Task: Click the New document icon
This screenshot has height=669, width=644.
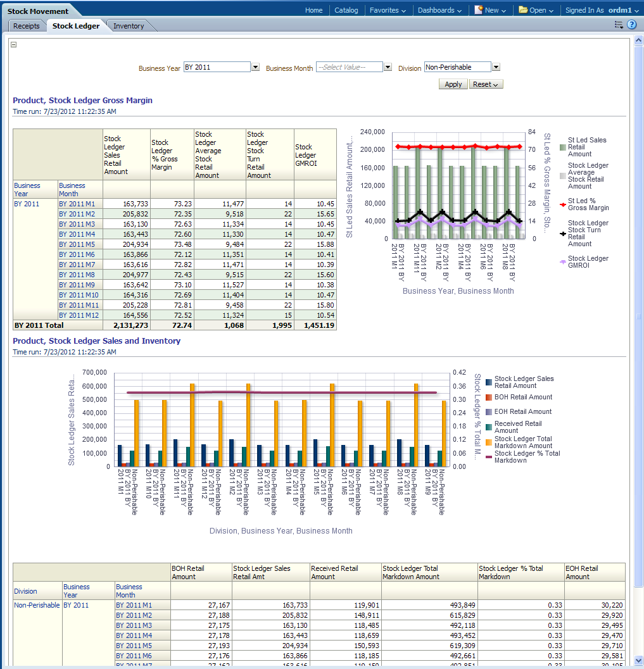Action: [x=479, y=10]
